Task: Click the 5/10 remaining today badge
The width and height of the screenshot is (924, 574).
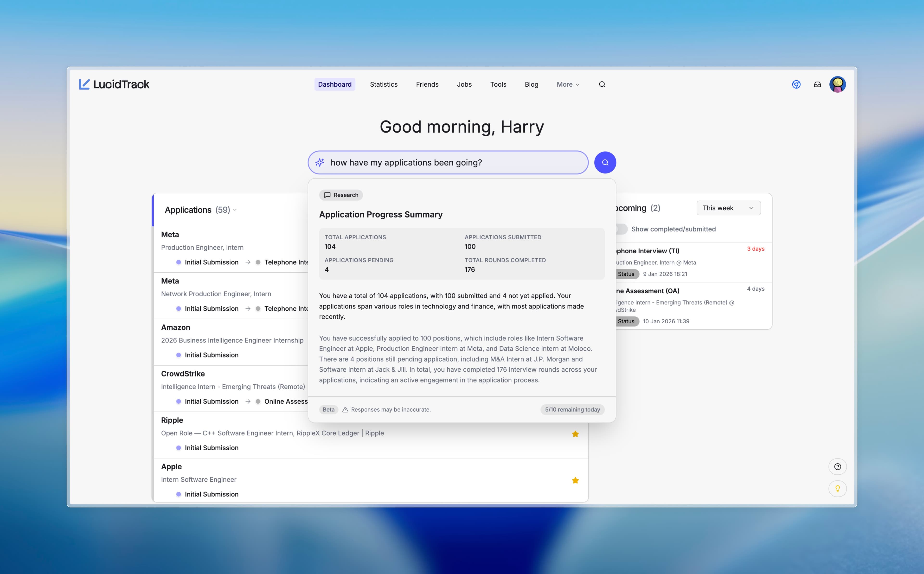Action: (572, 410)
